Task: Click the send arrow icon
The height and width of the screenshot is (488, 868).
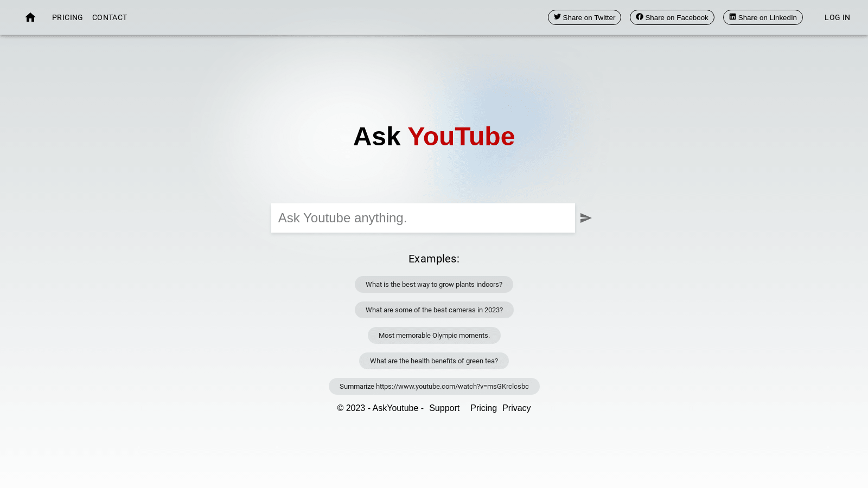Action: pyautogui.click(x=585, y=218)
